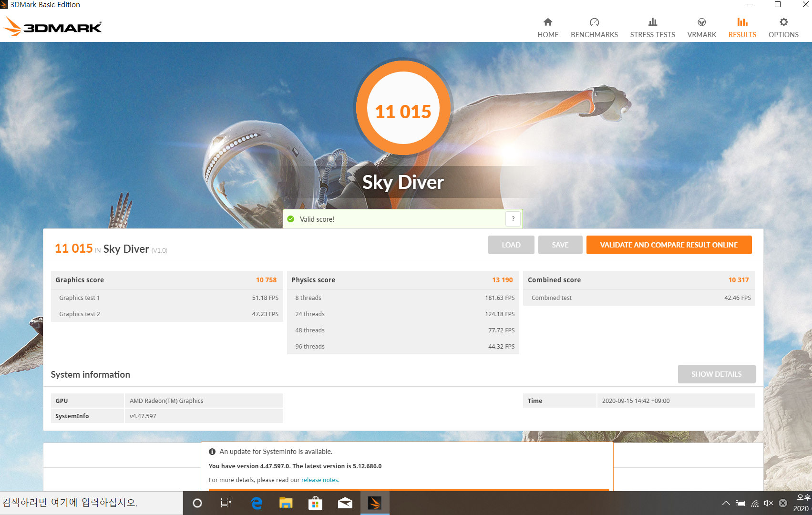
Task: Open Cortana circle in taskbar
Action: [x=197, y=503]
